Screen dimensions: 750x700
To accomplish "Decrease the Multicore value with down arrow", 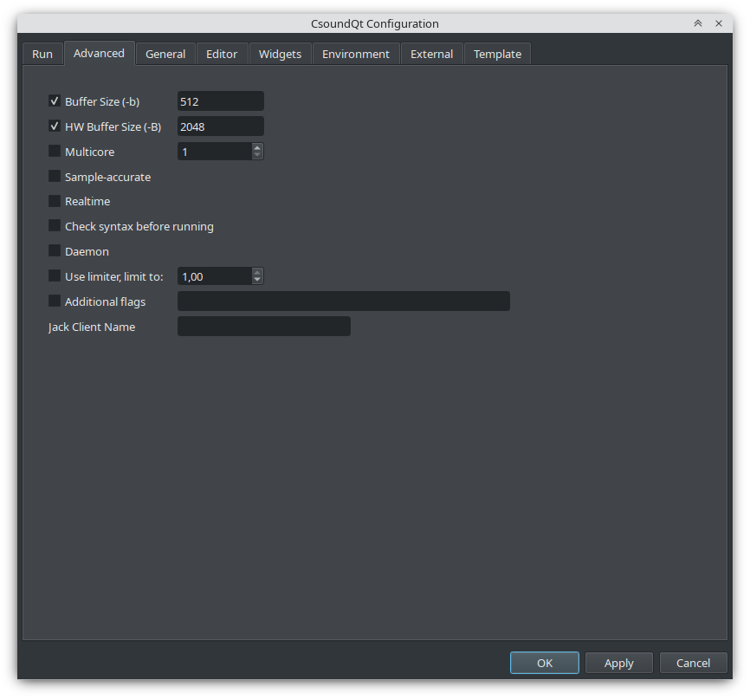I will [257, 155].
